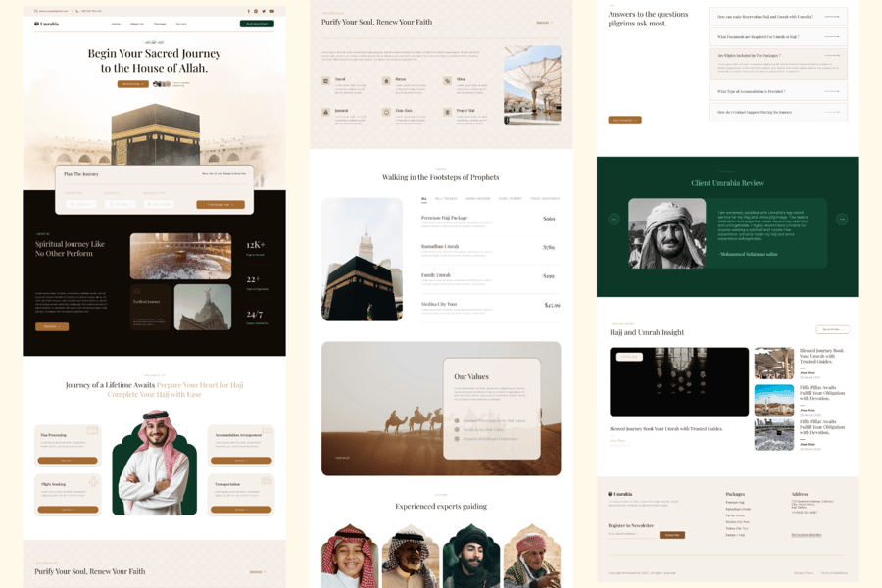Select the Travel Assistance tab
Viewport: 882px width, 588px height.
pyautogui.click(x=545, y=199)
